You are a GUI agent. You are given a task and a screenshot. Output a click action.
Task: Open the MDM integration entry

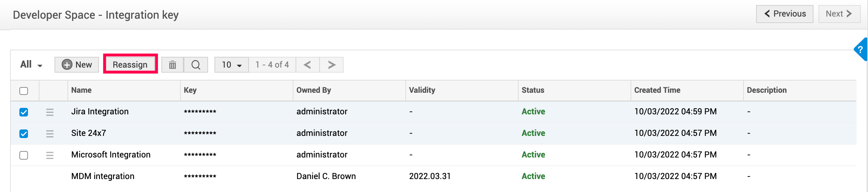pos(103,176)
